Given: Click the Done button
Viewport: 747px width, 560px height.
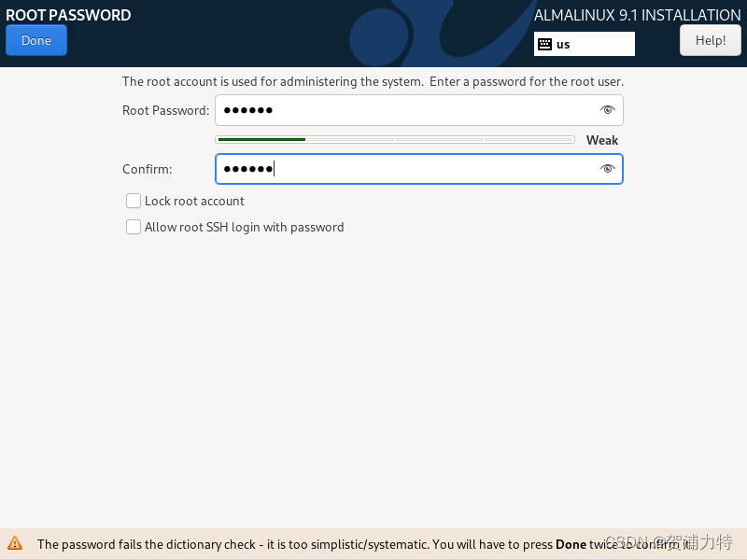Looking at the screenshot, I should [x=36, y=40].
